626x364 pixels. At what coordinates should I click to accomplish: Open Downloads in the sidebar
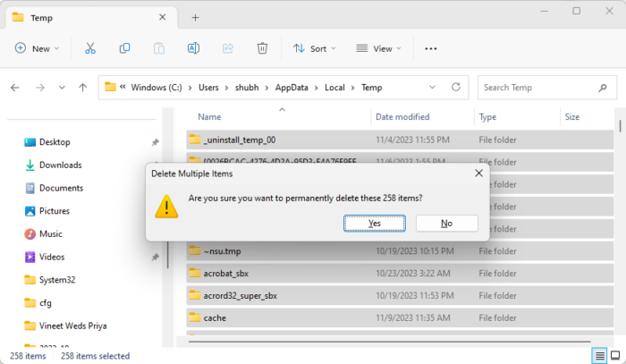pos(60,165)
